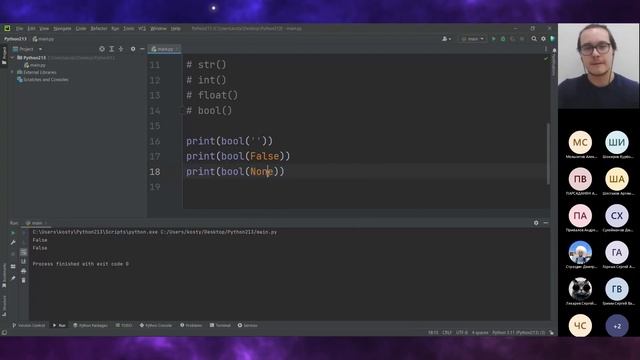Toggle the Run tool window button
The height and width of the screenshot is (360, 640).
(59, 326)
